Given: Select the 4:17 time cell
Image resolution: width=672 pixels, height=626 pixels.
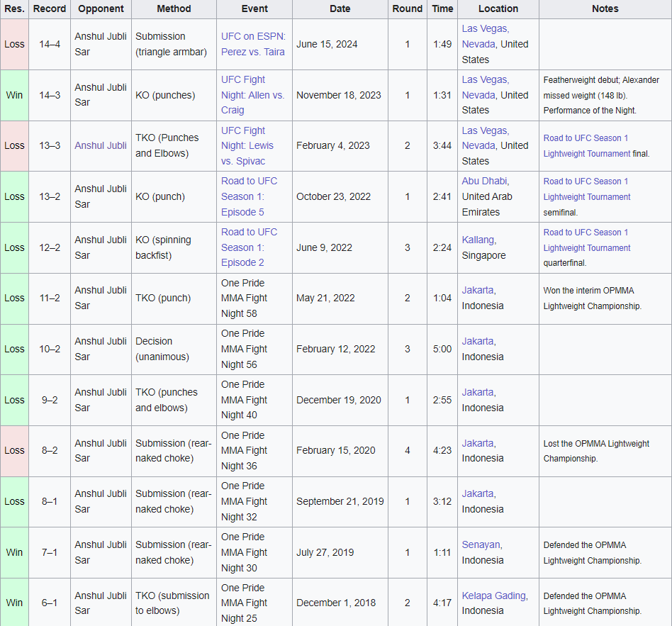Looking at the screenshot, I should pyautogui.click(x=442, y=603).
